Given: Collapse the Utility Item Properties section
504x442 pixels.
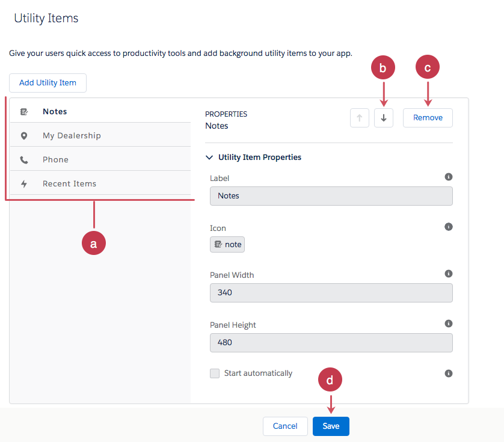Looking at the screenshot, I should point(209,157).
